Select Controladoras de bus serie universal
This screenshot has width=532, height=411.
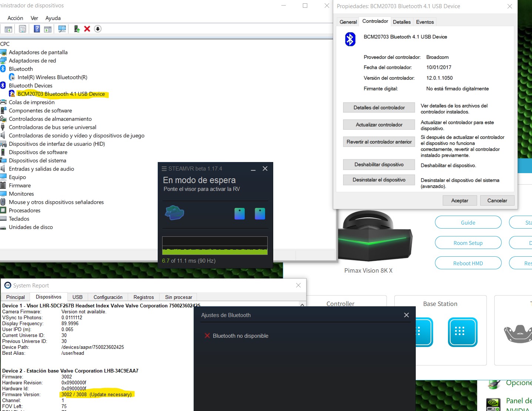[x=53, y=127]
